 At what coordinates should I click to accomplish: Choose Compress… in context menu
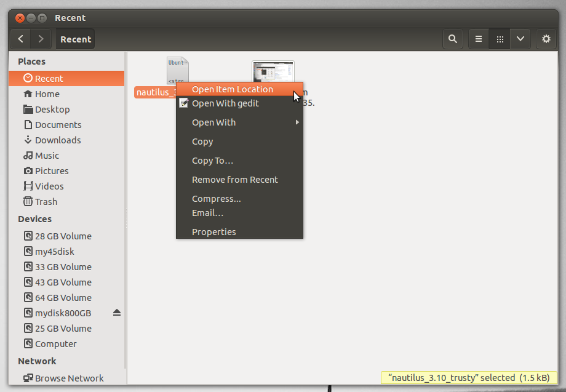[240, 199]
